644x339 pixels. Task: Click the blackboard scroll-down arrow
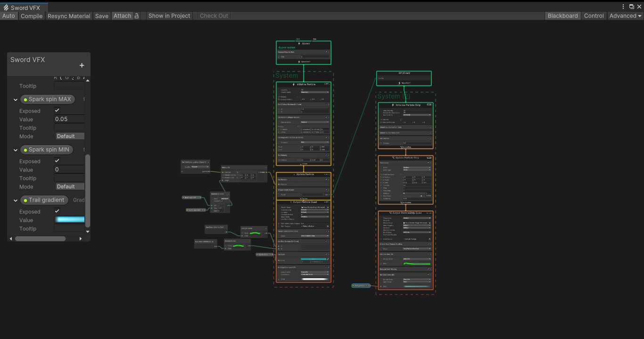click(x=87, y=232)
